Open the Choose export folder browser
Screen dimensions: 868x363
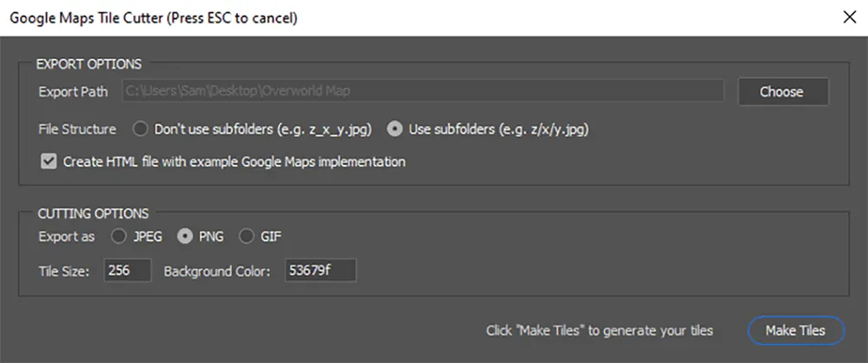783,91
